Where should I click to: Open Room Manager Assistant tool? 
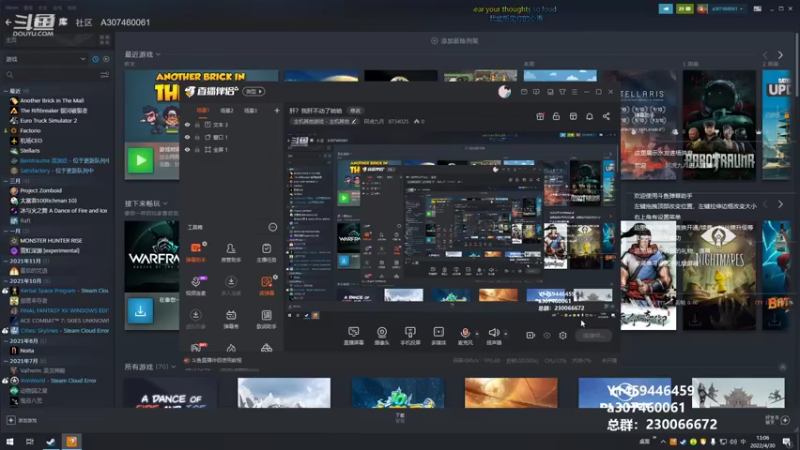231,252
